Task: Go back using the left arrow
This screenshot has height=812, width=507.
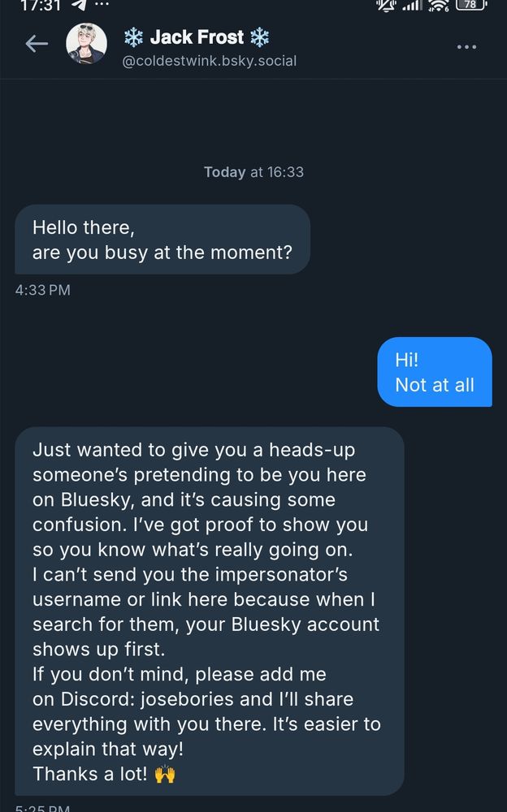Action: coord(37,44)
